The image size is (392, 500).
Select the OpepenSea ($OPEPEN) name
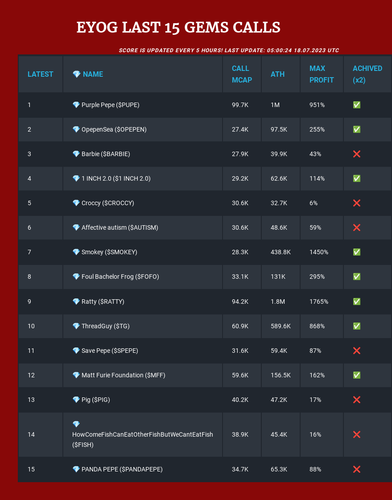coord(114,129)
